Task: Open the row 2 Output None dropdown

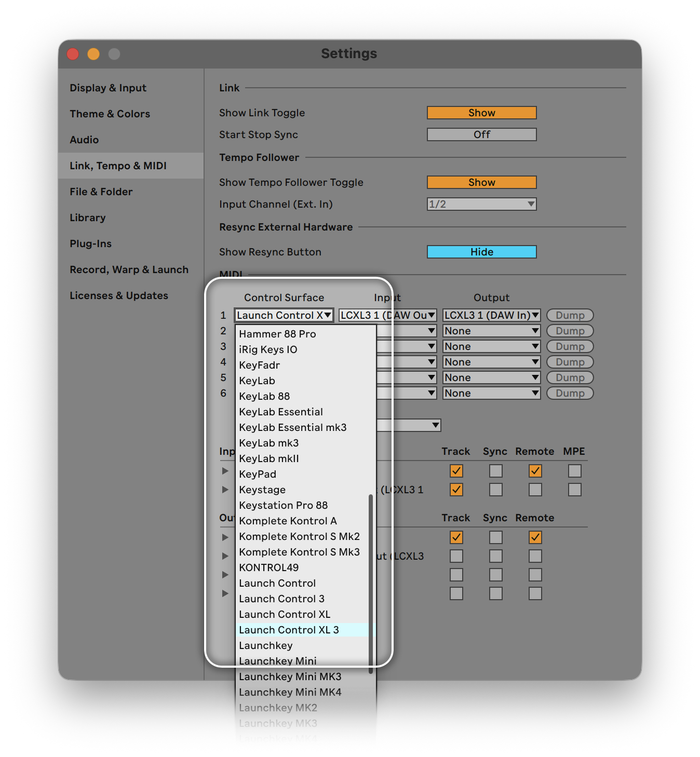Action: point(491,331)
